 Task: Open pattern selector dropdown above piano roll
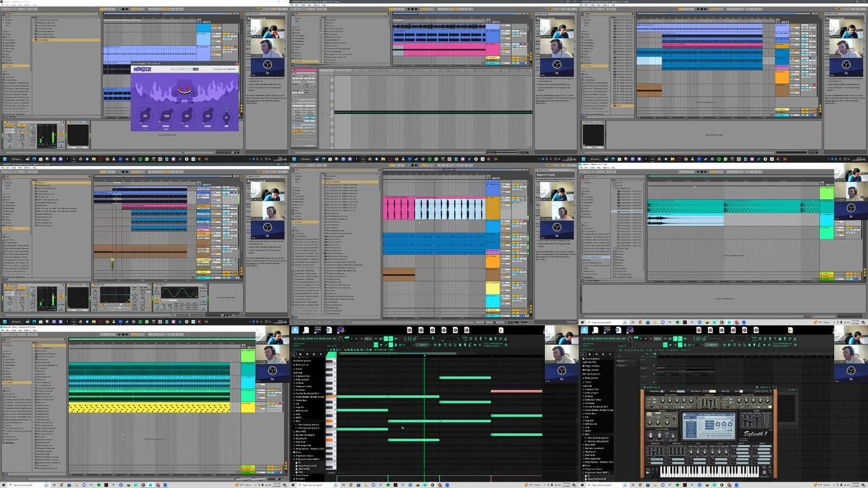coord(423,345)
